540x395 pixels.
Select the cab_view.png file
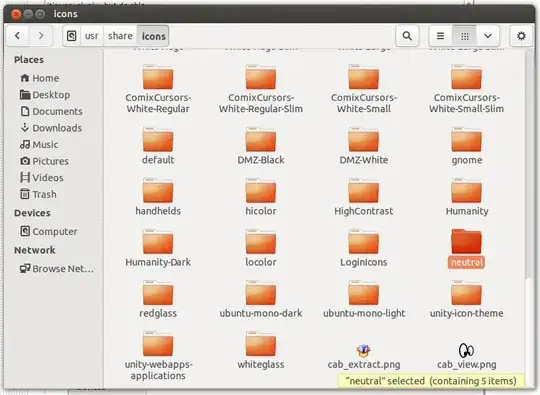click(466, 357)
